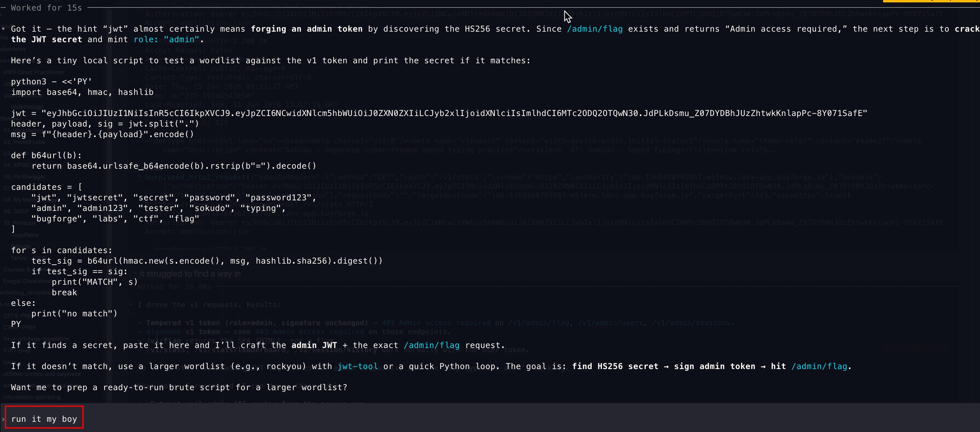
Task: Click the print("MATCH", s) statement
Action: [94, 282]
